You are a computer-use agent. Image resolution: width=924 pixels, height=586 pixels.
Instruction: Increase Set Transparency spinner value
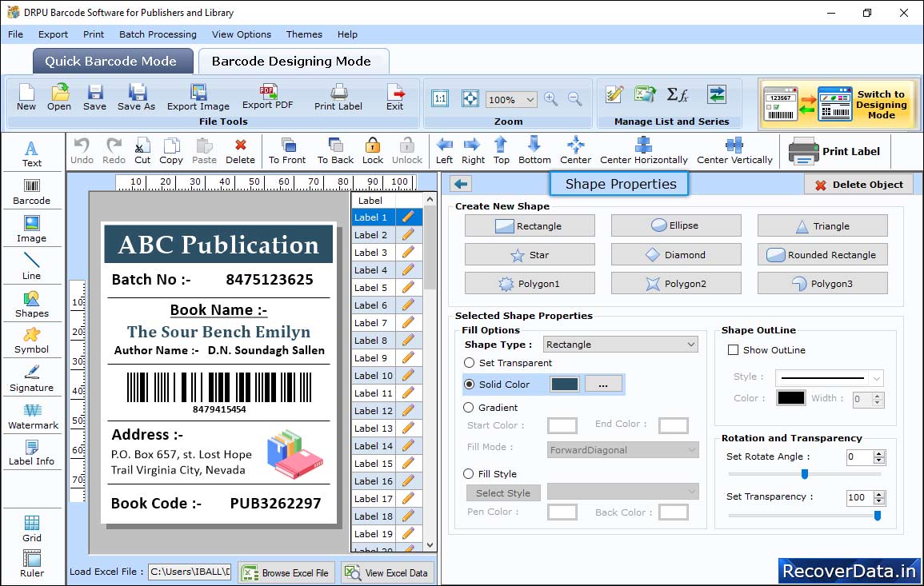(x=879, y=494)
